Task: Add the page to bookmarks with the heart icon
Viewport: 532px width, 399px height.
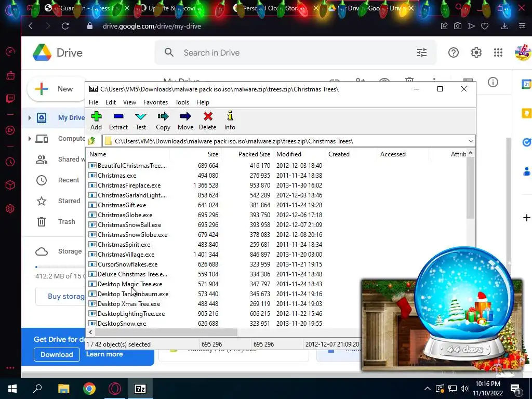Action: point(485,26)
